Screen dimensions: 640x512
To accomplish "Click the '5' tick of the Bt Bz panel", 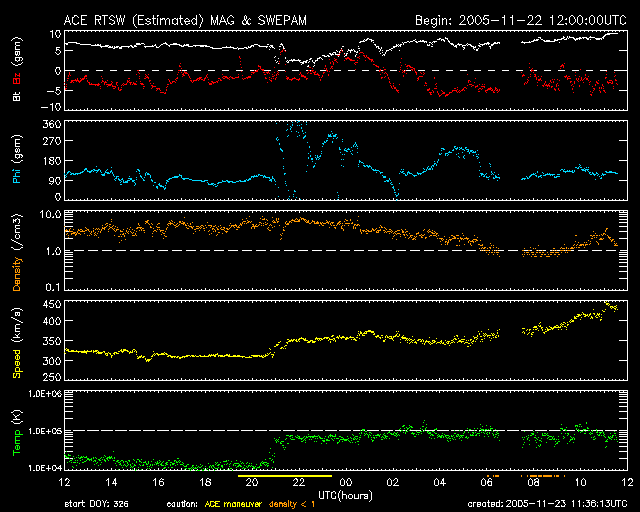I will (x=58, y=51).
